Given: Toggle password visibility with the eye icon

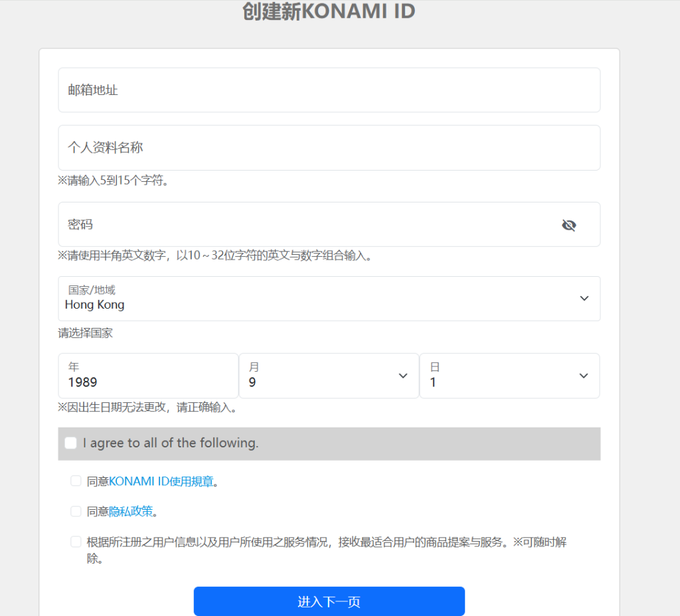Looking at the screenshot, I should 568,225.
